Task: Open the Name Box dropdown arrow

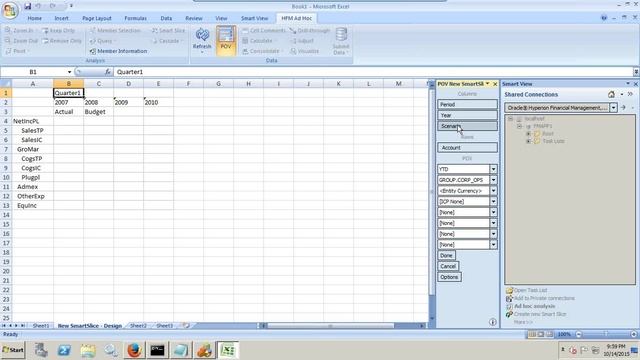Action: pos(69,72)
